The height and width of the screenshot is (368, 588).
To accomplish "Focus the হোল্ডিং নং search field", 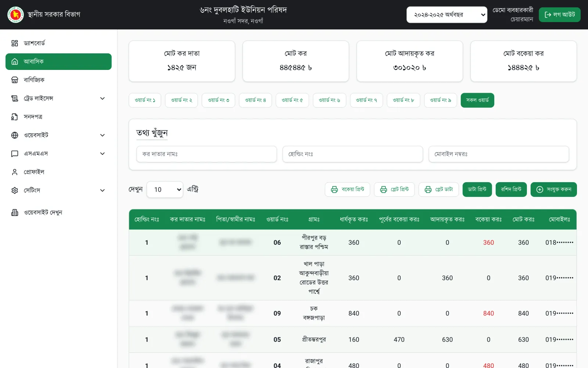I will (x=353, y=154).
